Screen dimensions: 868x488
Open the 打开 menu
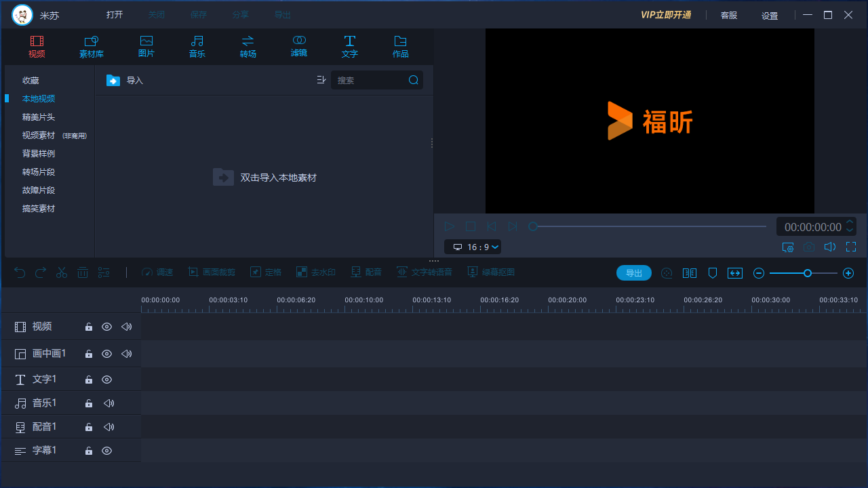tap(114, 14)
